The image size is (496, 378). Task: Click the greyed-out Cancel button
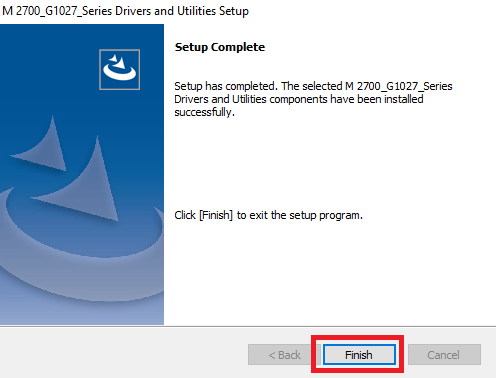click(x=444, y=355)
